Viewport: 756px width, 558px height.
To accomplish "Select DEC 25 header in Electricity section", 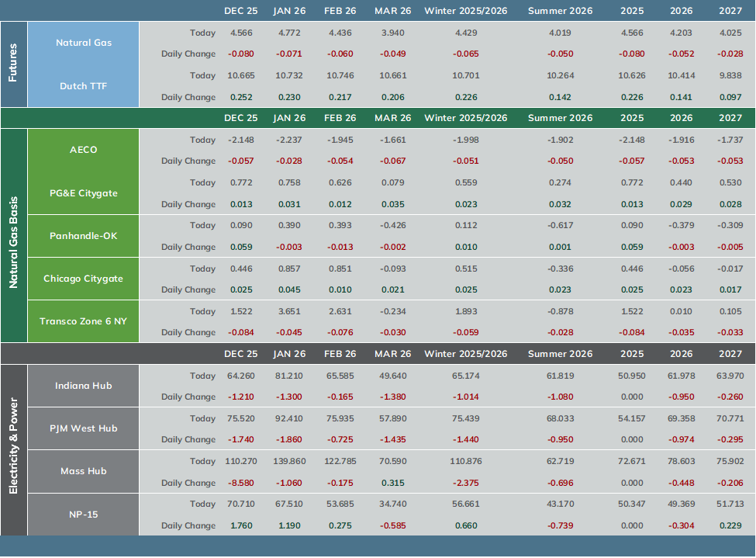I will 241,354.
